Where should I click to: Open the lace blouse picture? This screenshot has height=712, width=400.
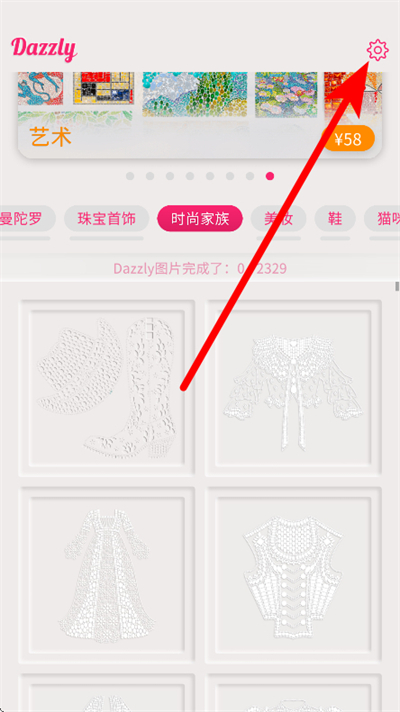[293, 388]
